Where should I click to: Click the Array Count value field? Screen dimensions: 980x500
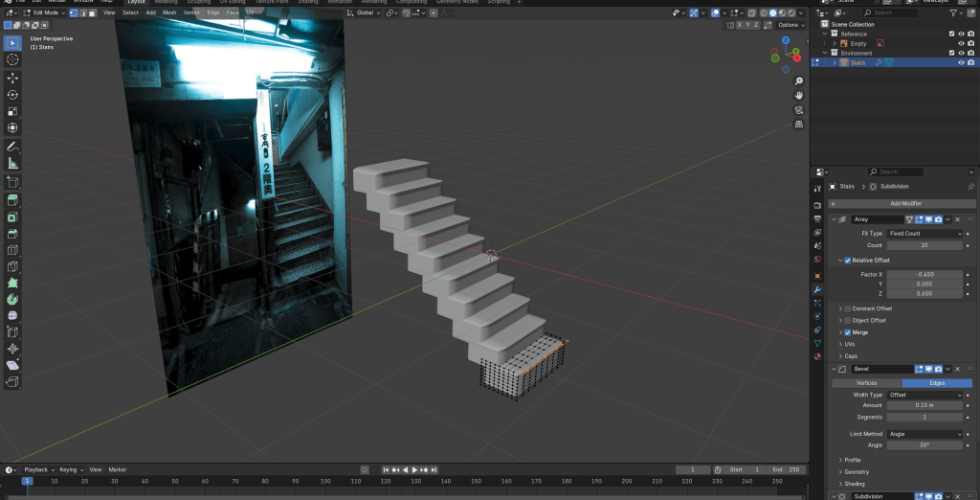[924, 246]
